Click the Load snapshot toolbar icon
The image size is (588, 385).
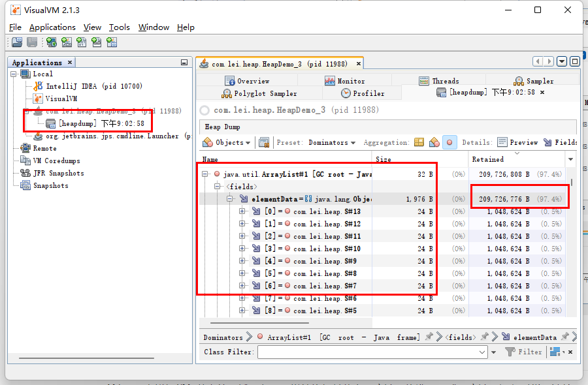(x=16, y=42)
